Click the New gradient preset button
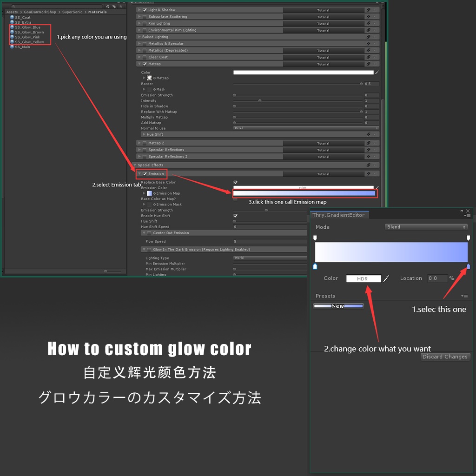Screen dimensions: 476x476 coord(338,306)
